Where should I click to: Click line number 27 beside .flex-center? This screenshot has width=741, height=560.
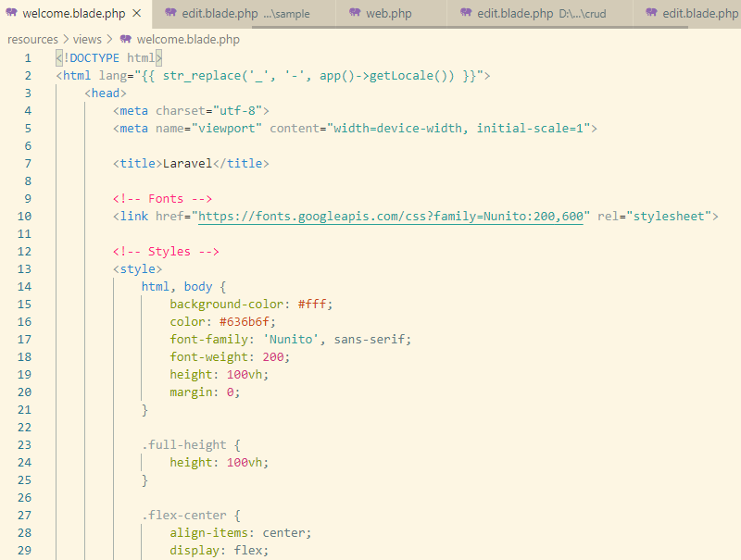point(24,516)
